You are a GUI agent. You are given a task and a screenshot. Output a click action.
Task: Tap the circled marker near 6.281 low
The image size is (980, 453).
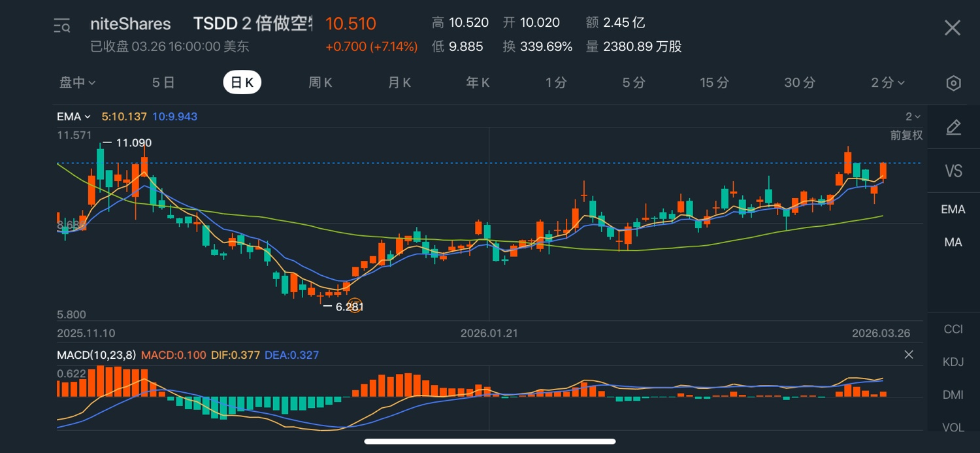[x=355, y=305]
